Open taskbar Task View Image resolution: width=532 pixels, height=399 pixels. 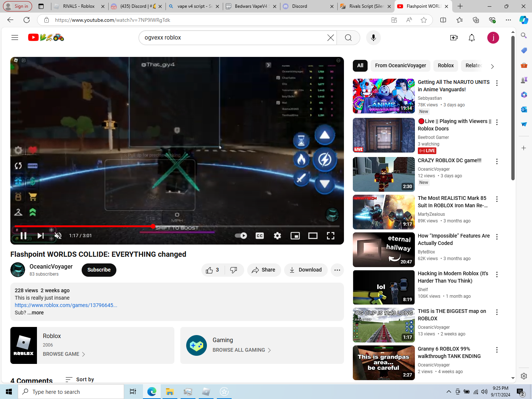point(133,392)
